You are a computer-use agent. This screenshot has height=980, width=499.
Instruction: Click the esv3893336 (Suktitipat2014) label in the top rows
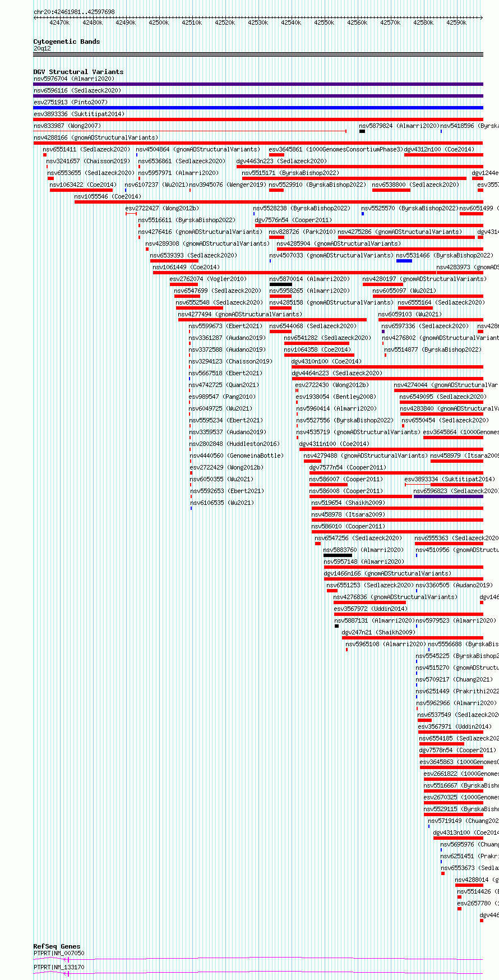[78, 114]
